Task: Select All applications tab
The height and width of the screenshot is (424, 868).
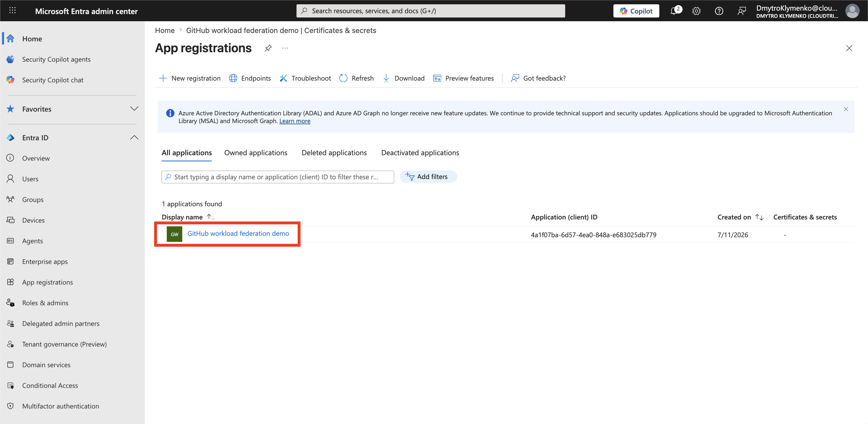Action: pos(187,153)
